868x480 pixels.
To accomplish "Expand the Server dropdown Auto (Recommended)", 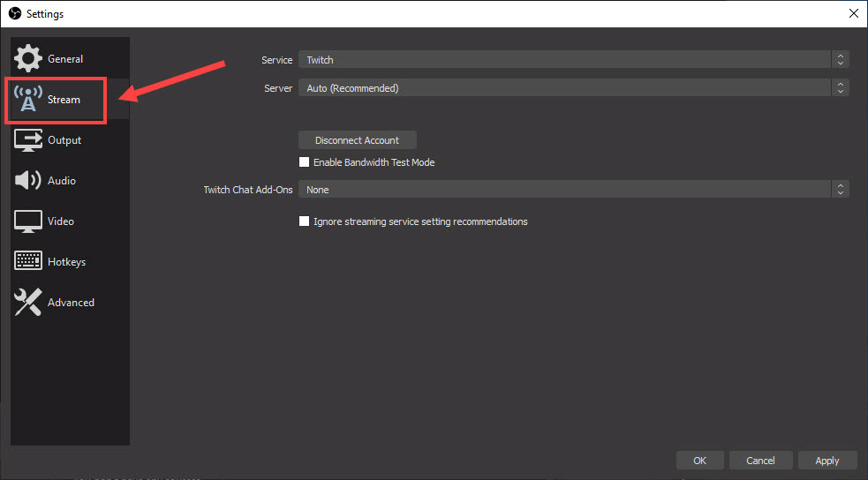I will (573, 88).
